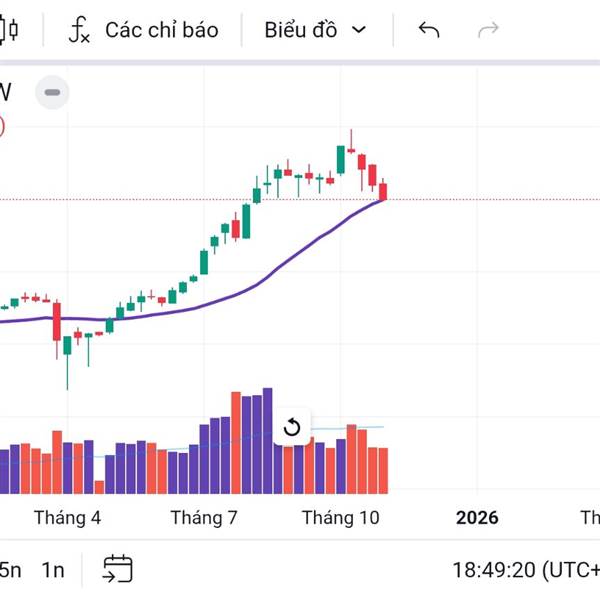Click the fx indicators icon
Screen dimensions: 600x600
79,29
